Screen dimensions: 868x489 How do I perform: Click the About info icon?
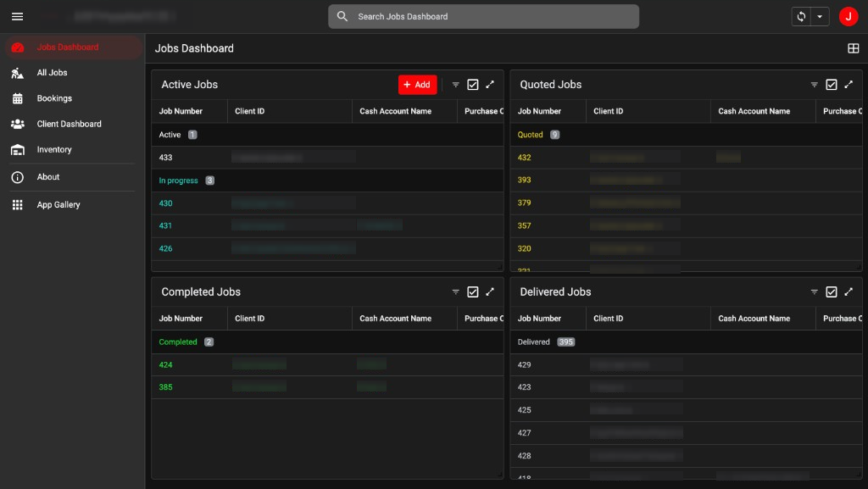(x=18, y=177)
